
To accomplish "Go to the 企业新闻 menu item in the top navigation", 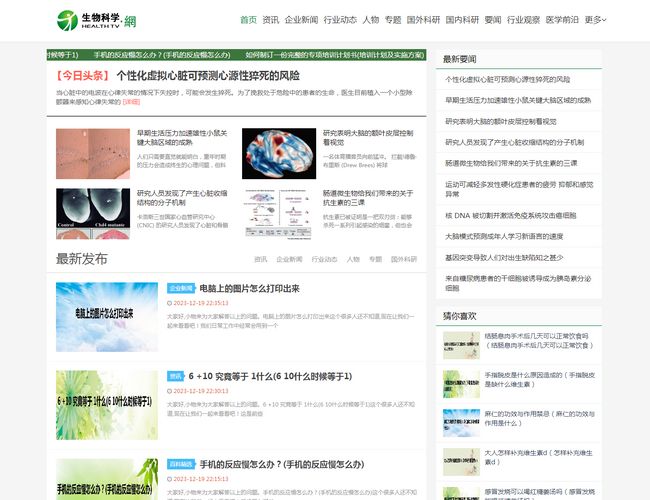I will [x=301, y=19].
